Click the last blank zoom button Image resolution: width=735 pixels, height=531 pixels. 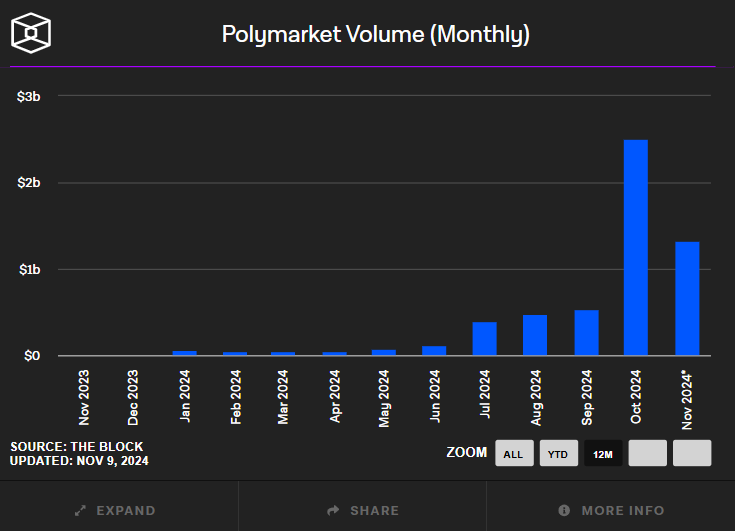[x=692, y=453]
